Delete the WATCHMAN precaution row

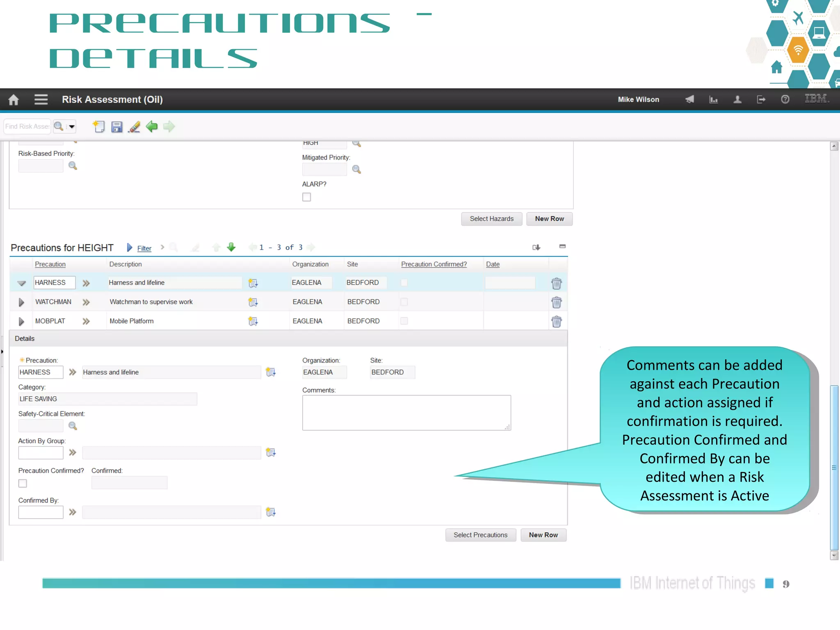[x=556, y=302]
